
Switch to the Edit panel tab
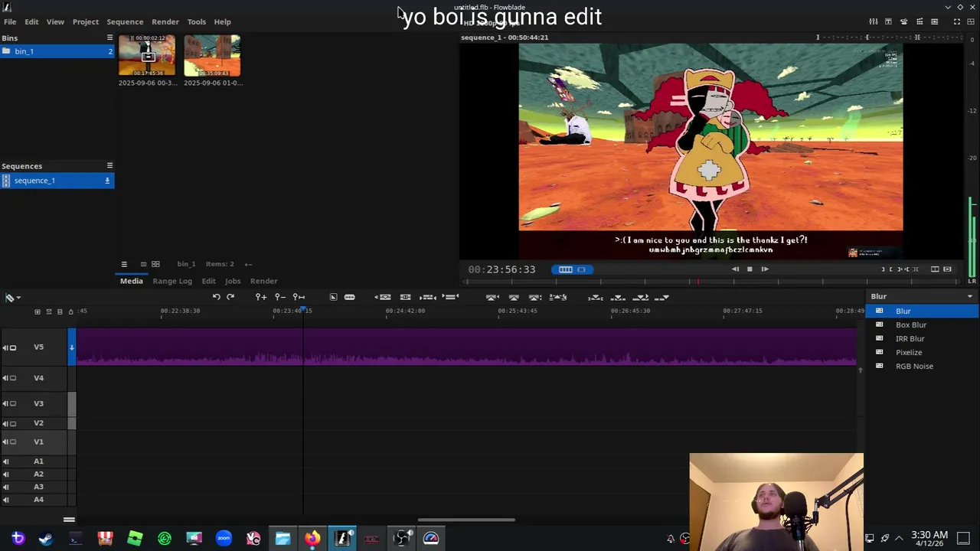208,281
